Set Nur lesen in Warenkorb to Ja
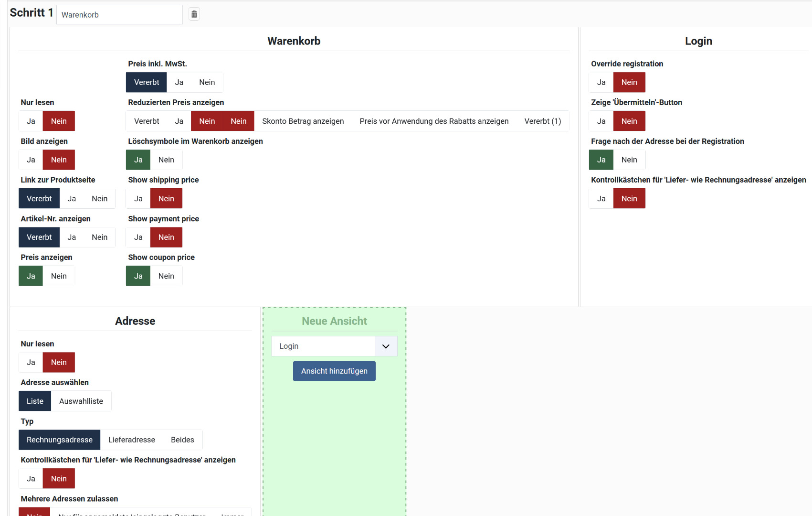Image resolution: width=812 pixels, height=516 pixels. (x=31, y=121)
